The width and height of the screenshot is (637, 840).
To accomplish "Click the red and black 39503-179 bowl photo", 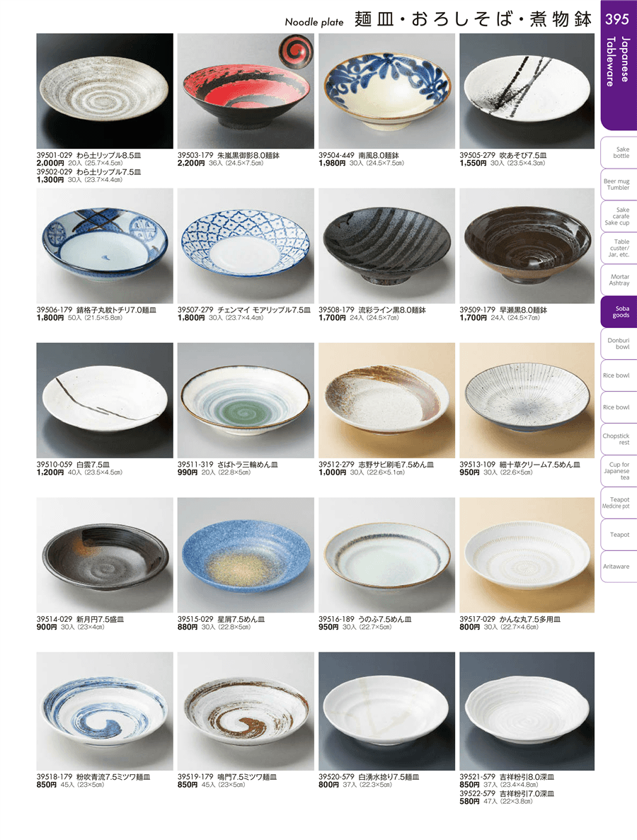I will click(x=246, y=91).
